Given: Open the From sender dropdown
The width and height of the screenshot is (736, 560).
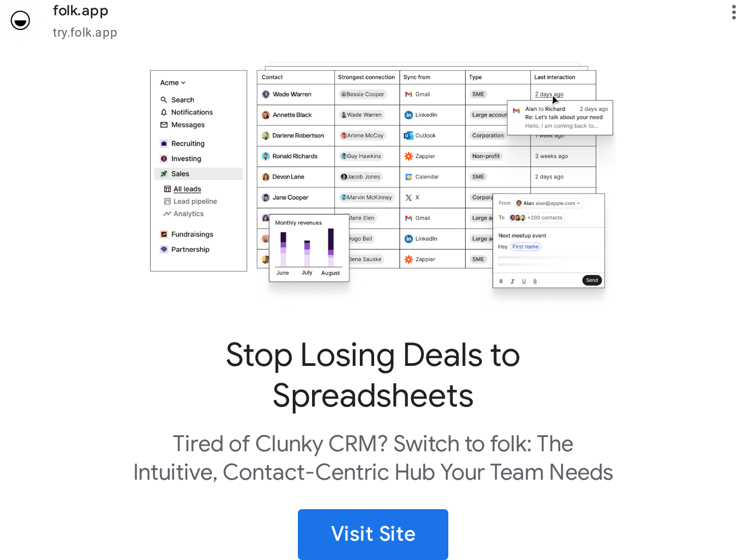Looking at the screenshot, I should click(x=549, y=203).
